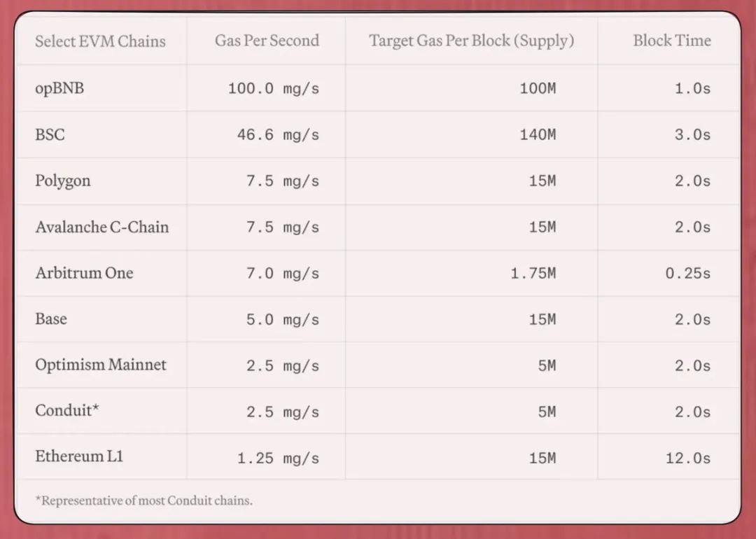Click the Ethereum L1 row label
The image size is (756, 539).
coord(79,456)
